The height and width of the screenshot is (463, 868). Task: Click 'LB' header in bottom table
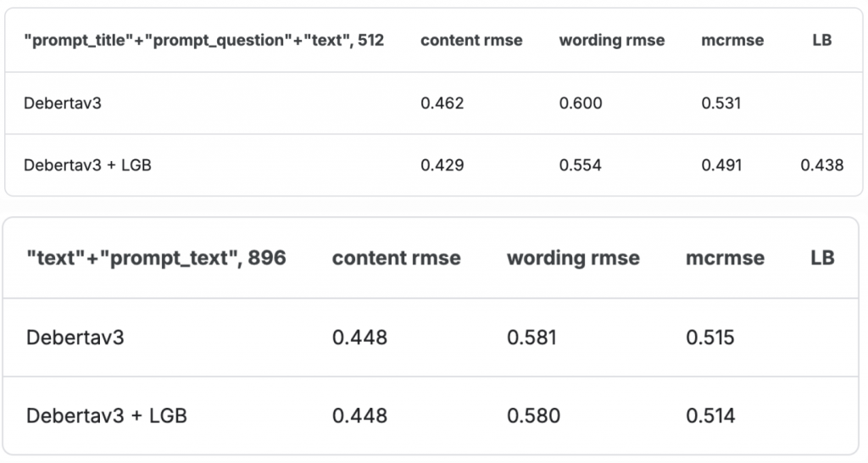point(822,258)
